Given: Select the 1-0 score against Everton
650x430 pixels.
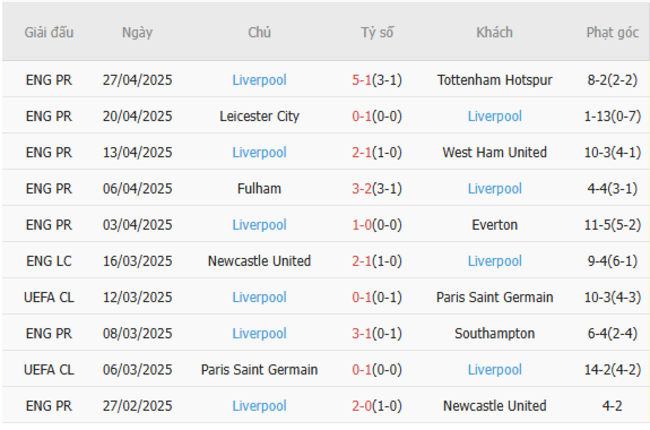Looking at the screenshot, I should click(x=364, y=225).
